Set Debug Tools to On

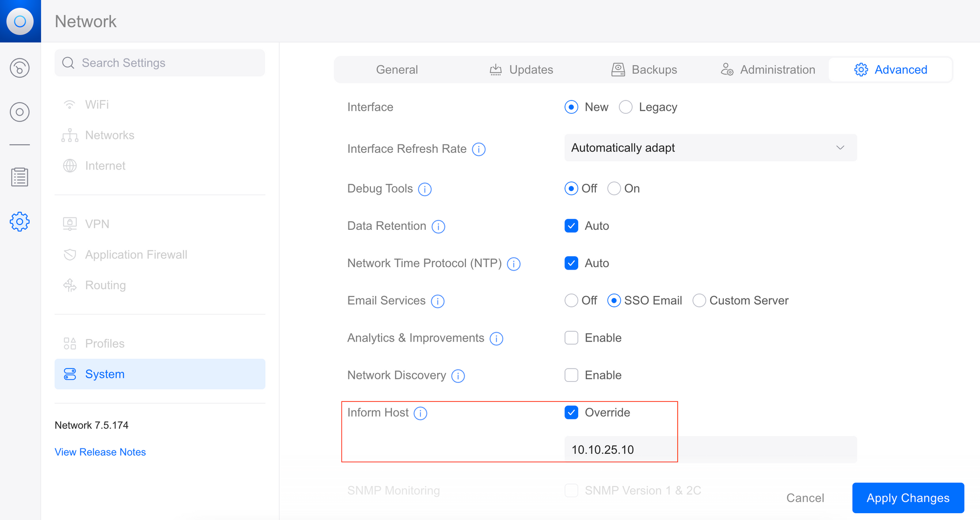tap(614, 189)
